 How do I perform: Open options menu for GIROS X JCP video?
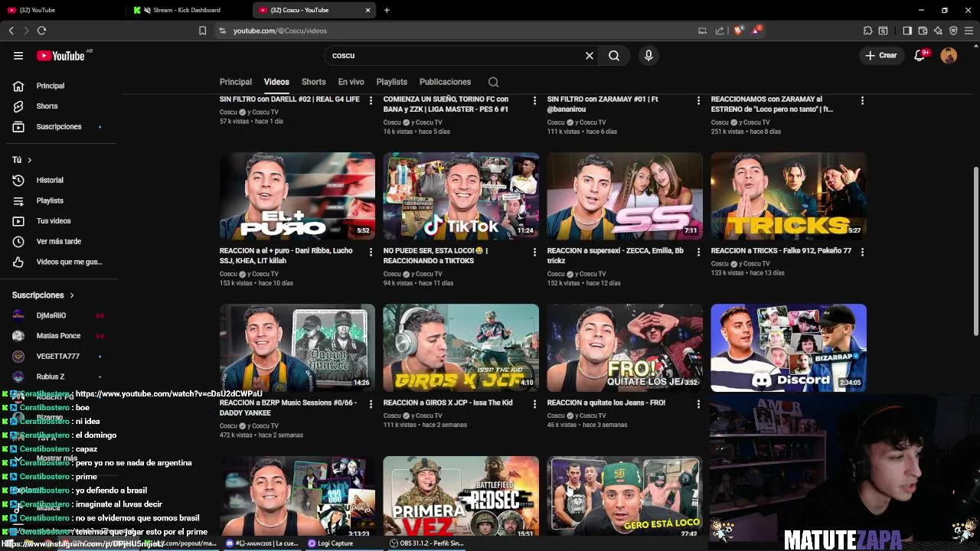(x=534, y=403)
